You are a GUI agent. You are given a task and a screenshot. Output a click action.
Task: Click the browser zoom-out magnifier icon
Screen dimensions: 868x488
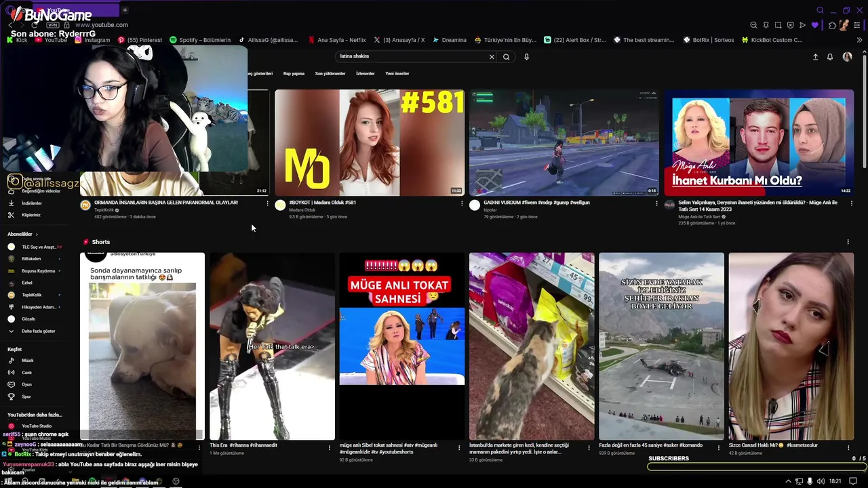point(753,25)
